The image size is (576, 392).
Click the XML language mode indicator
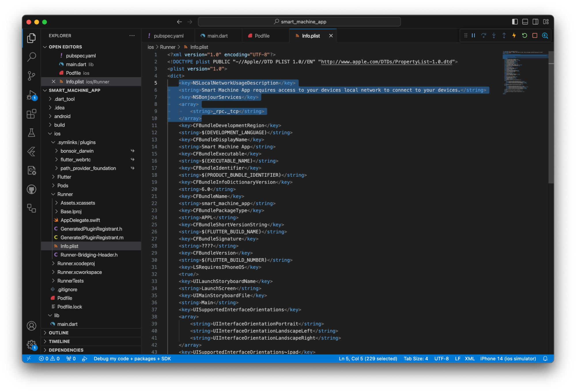469,359
